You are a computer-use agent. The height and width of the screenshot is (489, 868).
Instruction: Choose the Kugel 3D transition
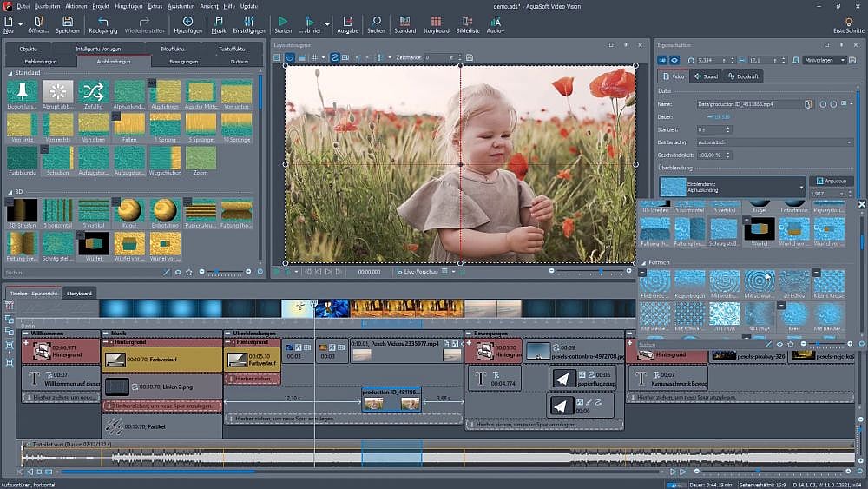point(128,209)
